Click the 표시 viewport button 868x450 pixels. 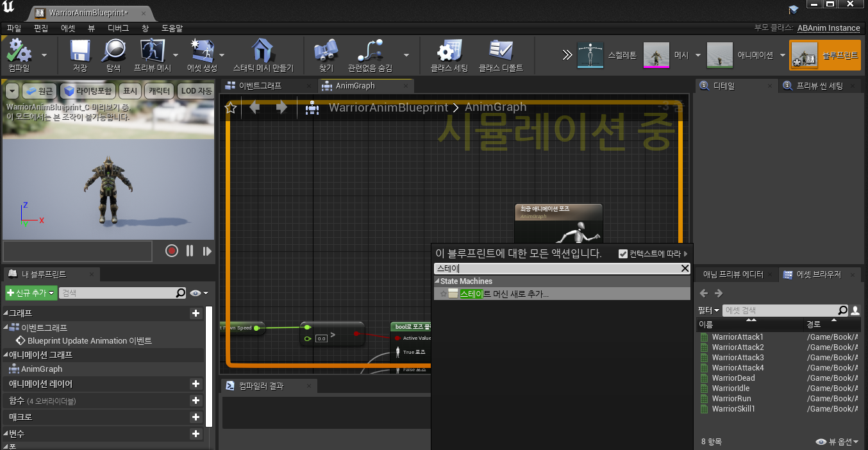131,91
